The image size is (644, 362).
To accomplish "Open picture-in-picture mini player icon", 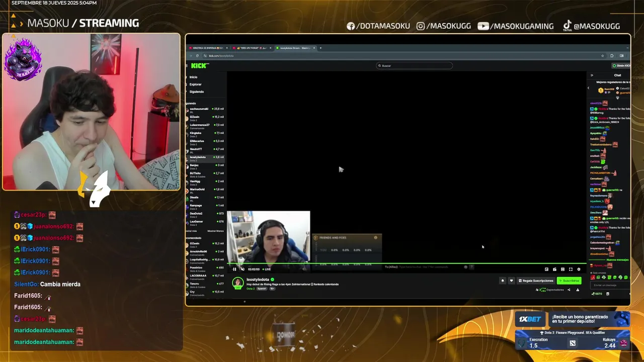I will click(546, 269).
